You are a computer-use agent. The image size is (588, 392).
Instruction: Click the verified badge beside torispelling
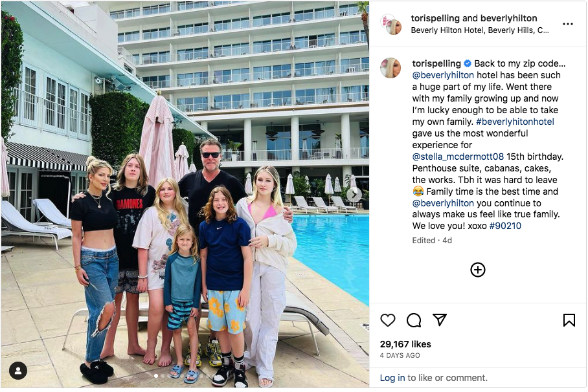(x=468, y=63)
